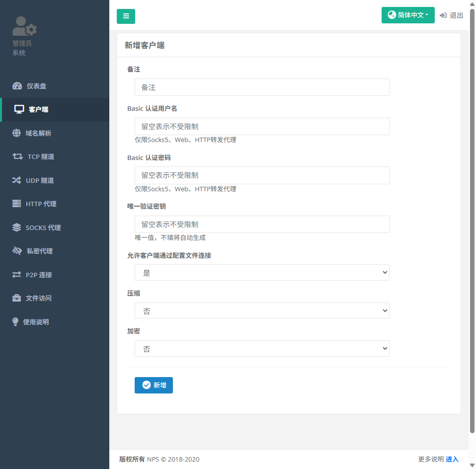Image resolution: width=476 pixels, height=469 pixels.
Task: Focus the 唯一验证密钥 input field
Action: tap(262, 225)
